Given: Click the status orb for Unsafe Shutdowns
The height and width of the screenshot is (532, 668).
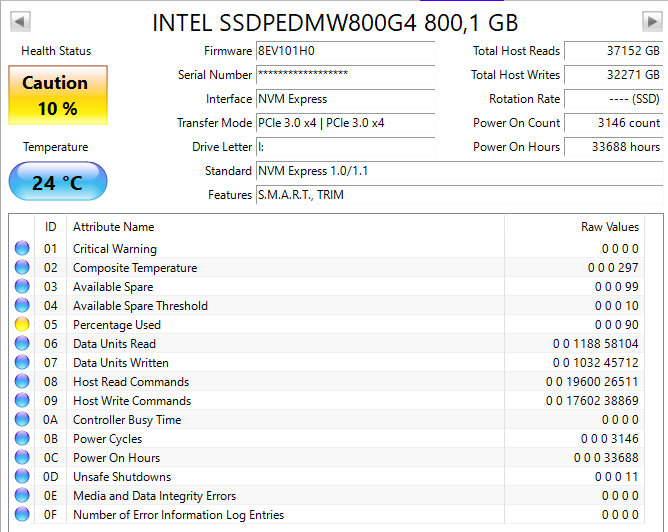Looking at the screenshot, I should pos(22,476).
